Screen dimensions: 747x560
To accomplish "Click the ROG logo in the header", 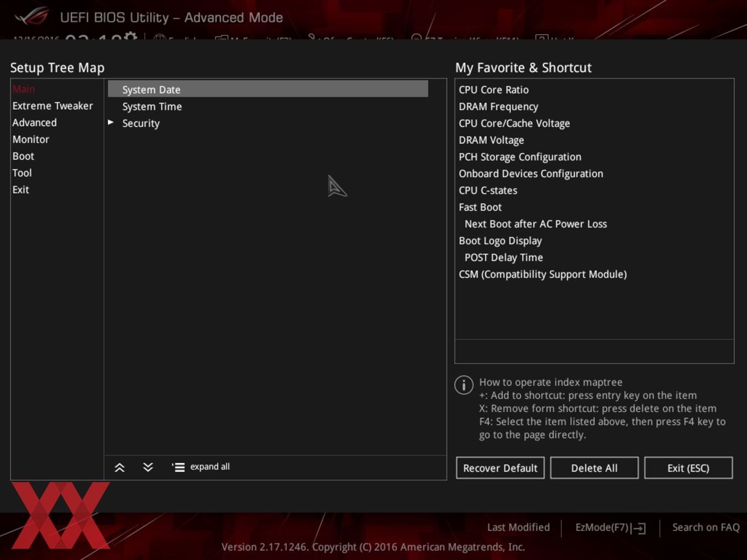I will click(32, 16).
